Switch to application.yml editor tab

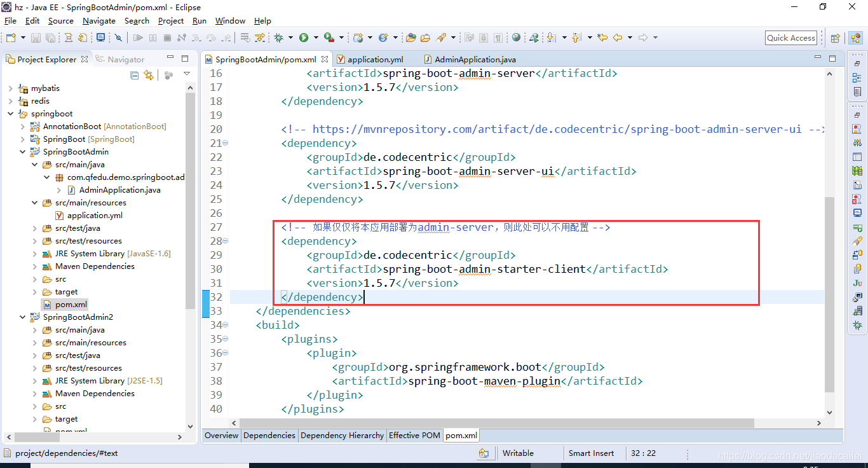coord(375,59)
